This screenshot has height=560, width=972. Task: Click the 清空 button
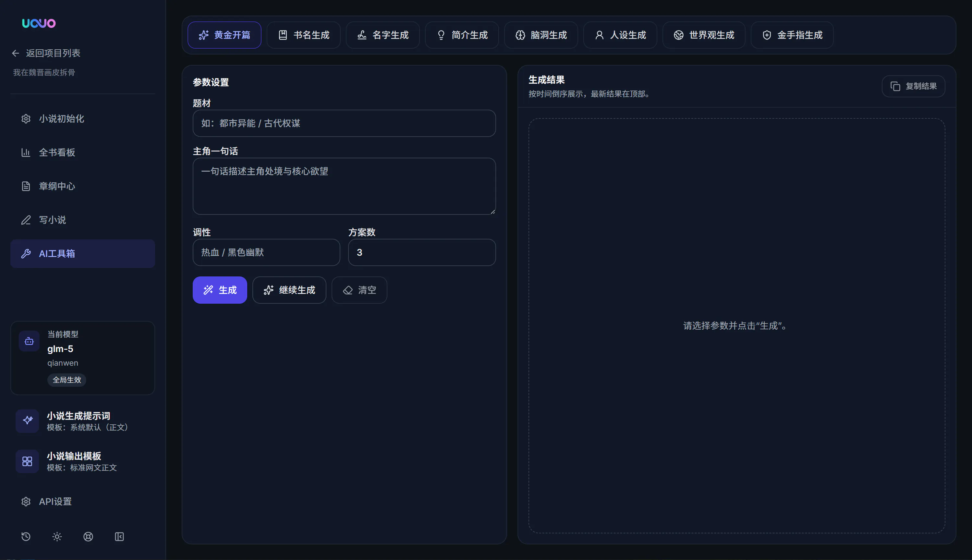click(x=359, y=290)
